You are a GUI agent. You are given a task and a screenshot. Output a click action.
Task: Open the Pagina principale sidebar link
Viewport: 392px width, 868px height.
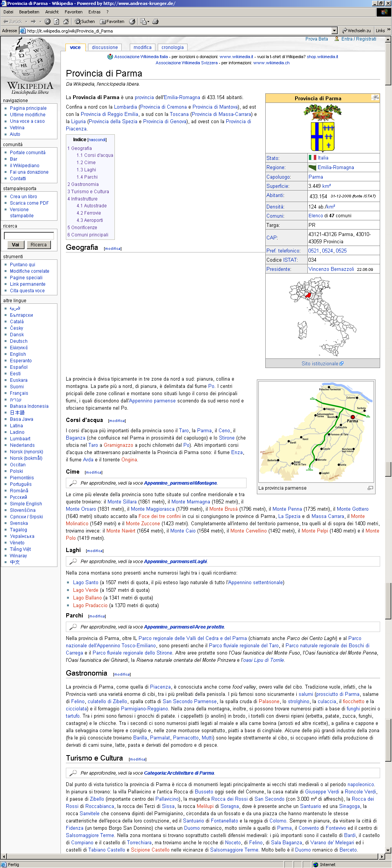[x=28, y=108]
